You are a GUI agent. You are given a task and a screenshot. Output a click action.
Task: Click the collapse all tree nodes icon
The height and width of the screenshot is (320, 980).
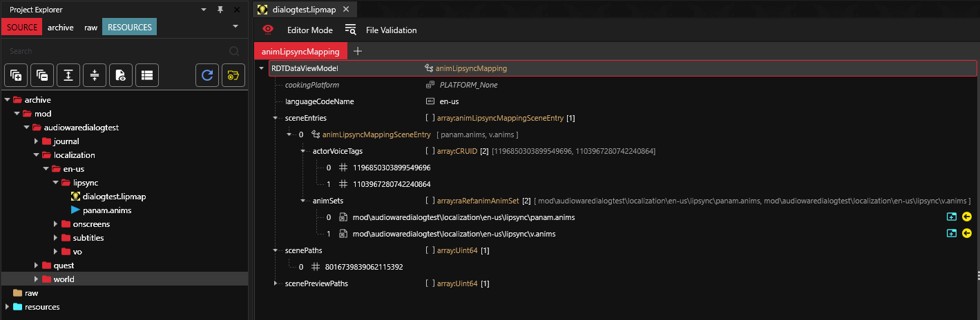(42, 75)
